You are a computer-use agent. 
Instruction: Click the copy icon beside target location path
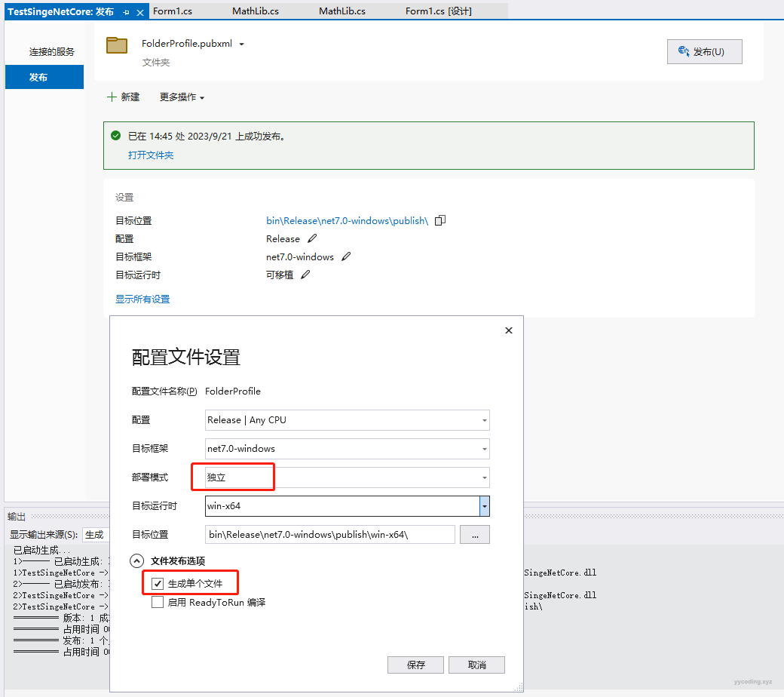coord(440,220)
